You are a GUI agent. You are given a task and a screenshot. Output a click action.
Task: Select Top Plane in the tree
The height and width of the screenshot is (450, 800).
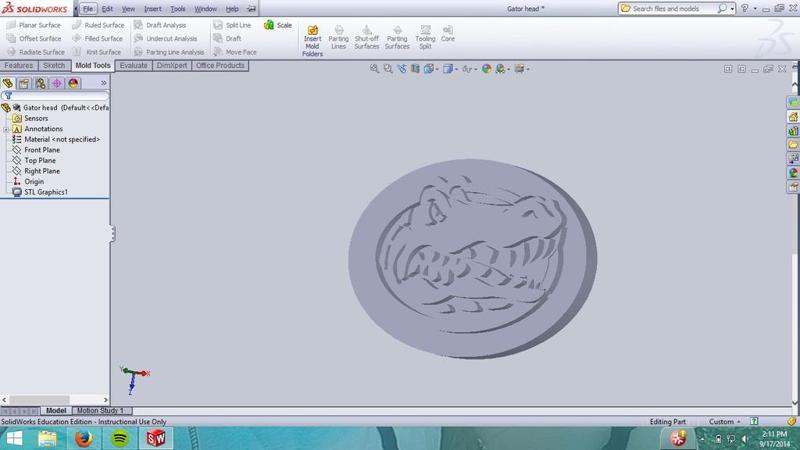point(34,160)
